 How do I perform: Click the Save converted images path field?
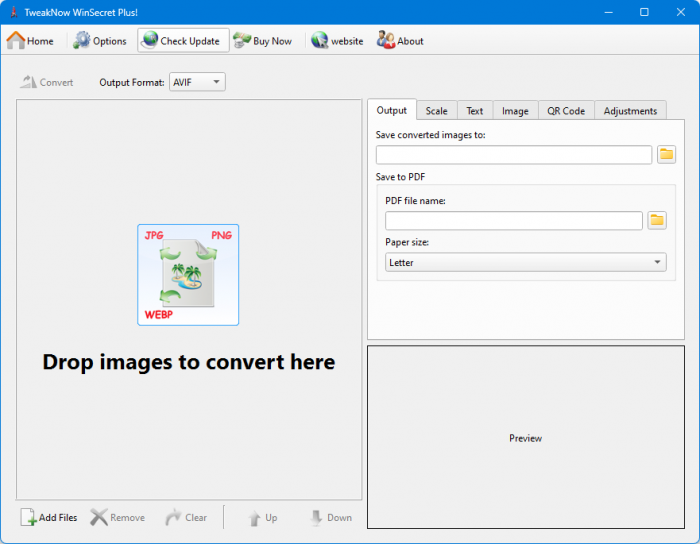(514, 154)
